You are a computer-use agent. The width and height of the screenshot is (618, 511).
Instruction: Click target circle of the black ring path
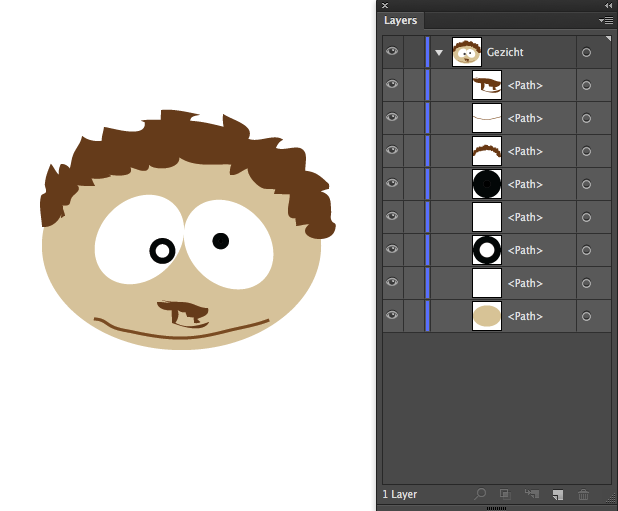586,250
